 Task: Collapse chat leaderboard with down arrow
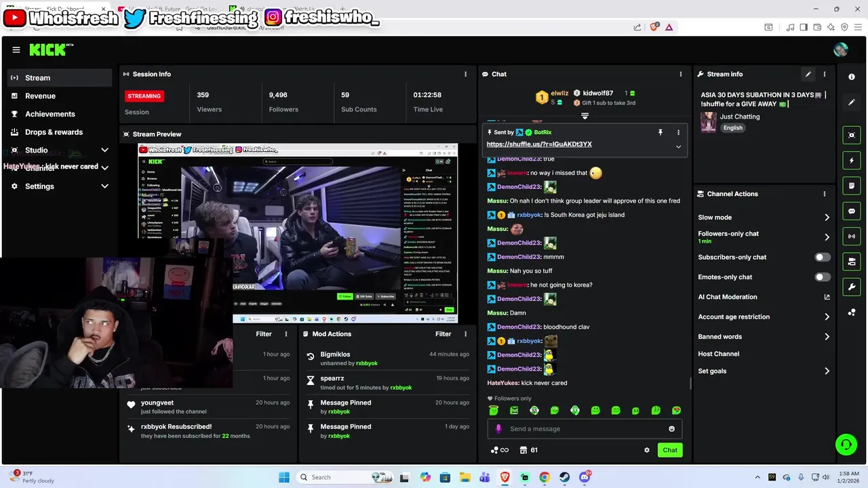click(x=585, y=116)
